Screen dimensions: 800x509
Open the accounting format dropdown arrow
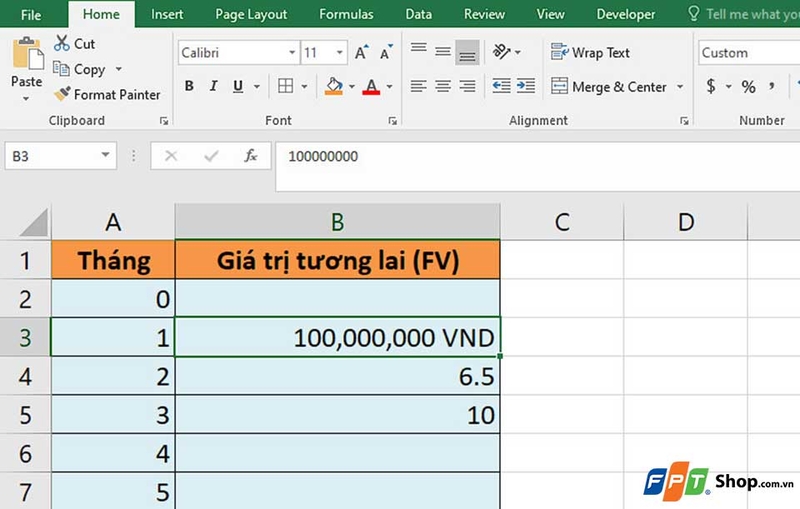728,86
